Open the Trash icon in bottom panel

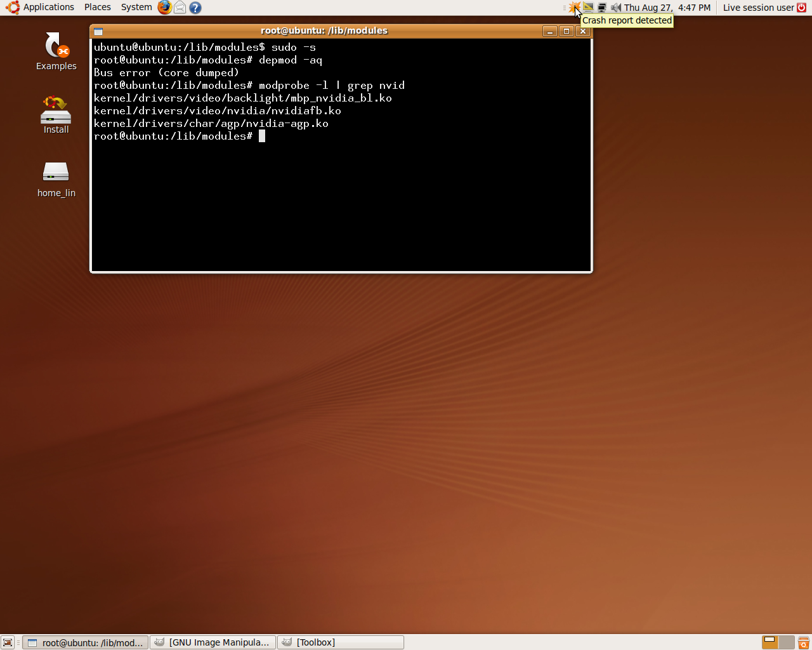(x=804, y=642)
